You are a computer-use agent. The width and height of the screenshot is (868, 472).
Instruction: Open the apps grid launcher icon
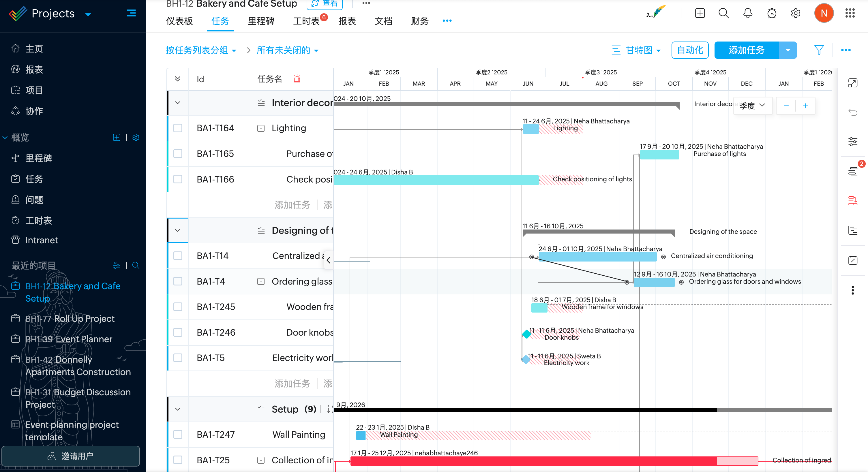click(850, 14)
